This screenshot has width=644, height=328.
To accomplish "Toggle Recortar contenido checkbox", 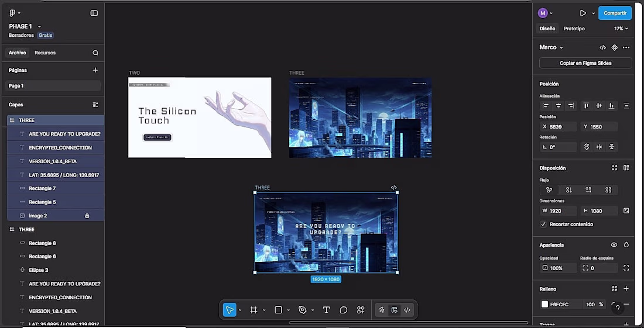I will [x=543, y=225].
